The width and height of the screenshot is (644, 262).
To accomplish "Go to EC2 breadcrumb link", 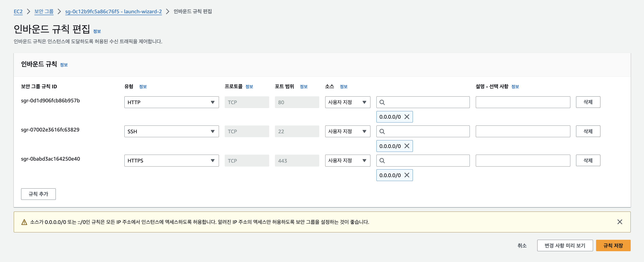I will click(18, 11).
